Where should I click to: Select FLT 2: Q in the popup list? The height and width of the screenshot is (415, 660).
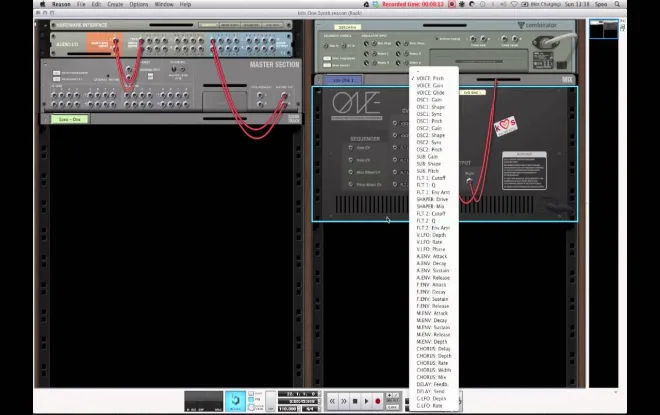click(434, 221)
